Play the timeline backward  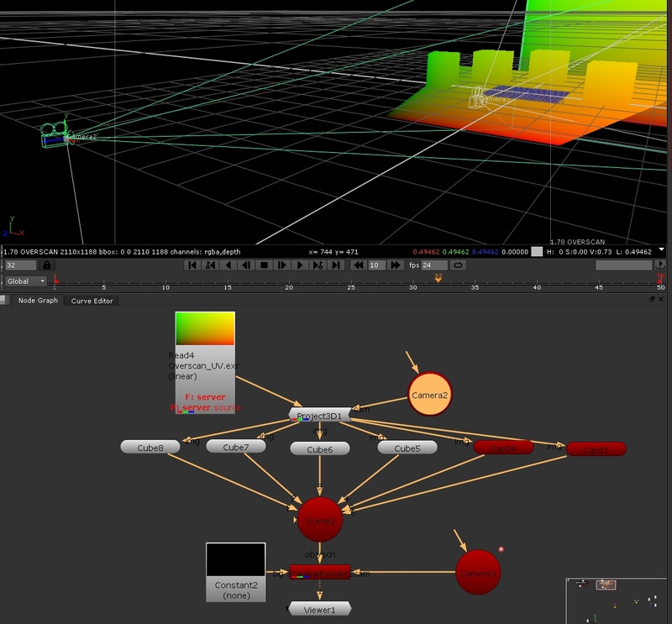click(x=228, y=265)
